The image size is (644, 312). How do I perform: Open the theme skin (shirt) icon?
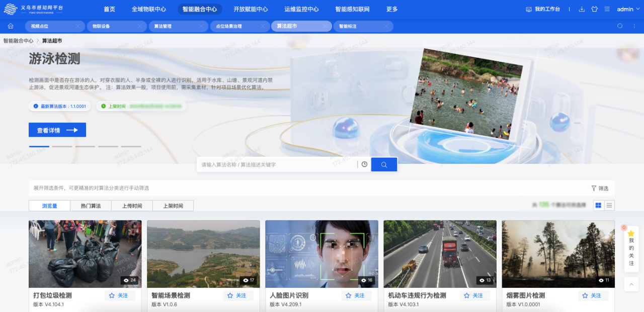(594, 9)
